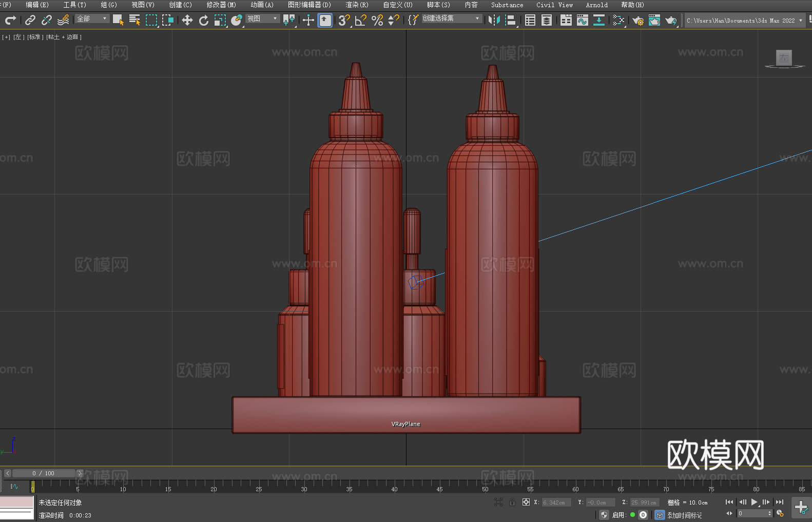Open the Curve Editor icon

point(583,20)
